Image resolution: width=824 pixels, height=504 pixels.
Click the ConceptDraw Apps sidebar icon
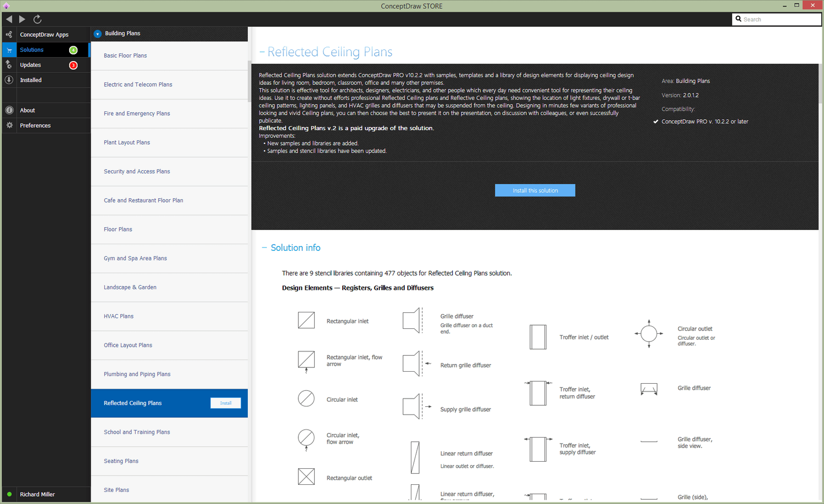point(9,35)
